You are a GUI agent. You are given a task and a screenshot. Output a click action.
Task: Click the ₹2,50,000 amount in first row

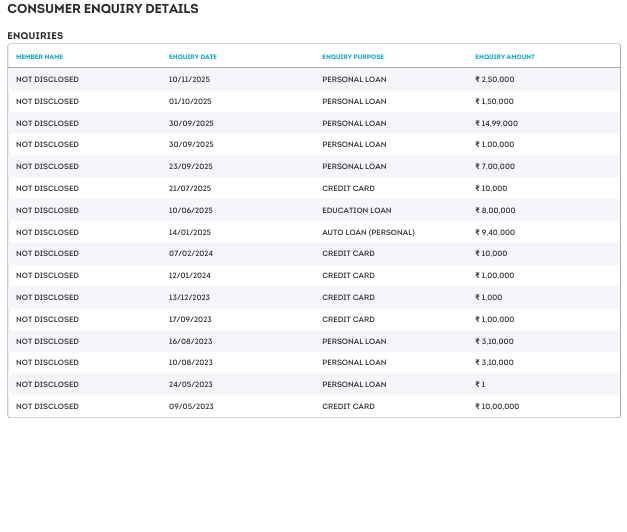pyautogui.click(x=495, y=79)
